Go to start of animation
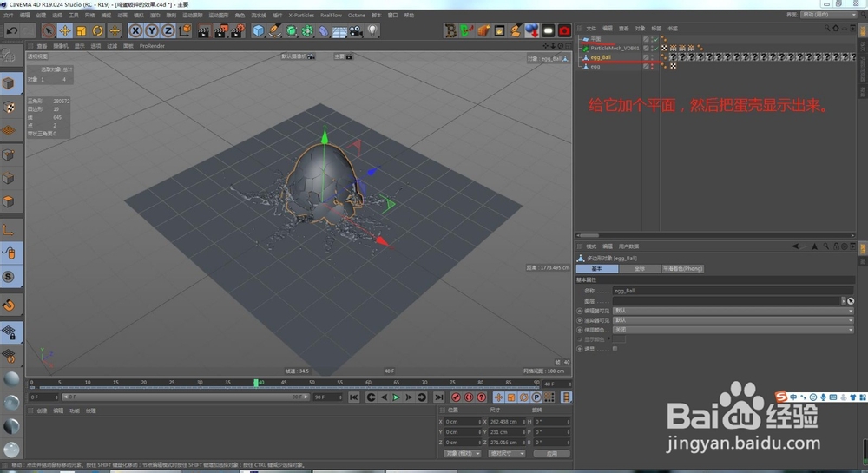The height and width of the screenshot is (473, 868). click(x=354, y=397)
